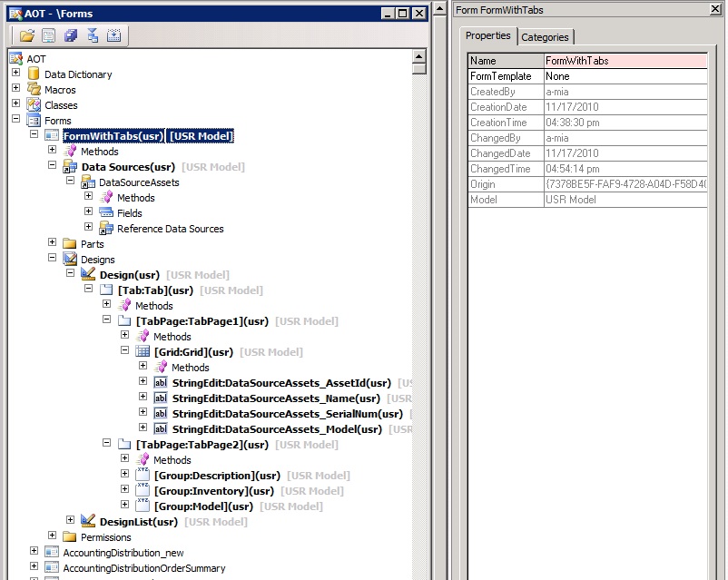The image size is (728, 580).
Task: Click the Import tree toolbar icon
Action: pos(93,35)
